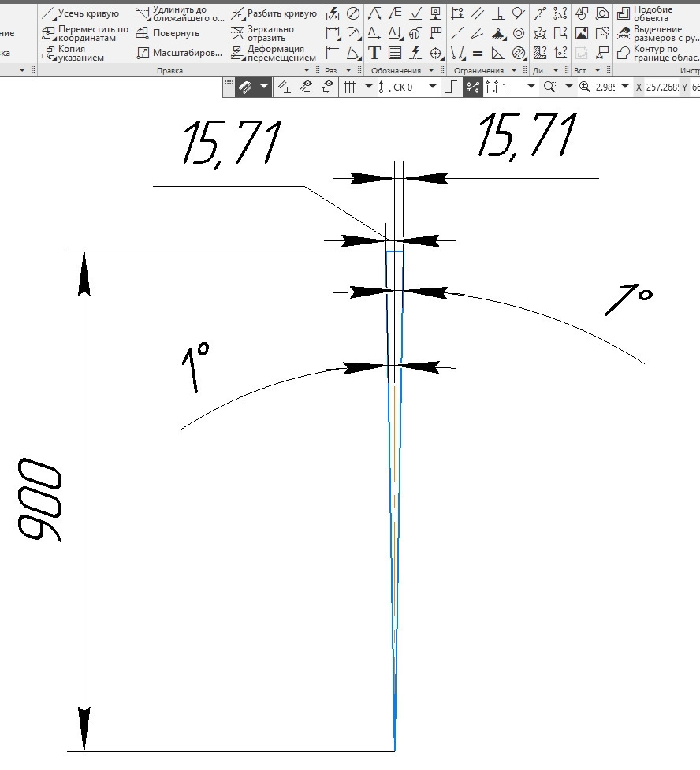The height and width of the screenshot is (770, 700).
Task: Toggle parametric mode button (highlighted nodes icon)
Action: pyautogui.click(x=472, y=87)
